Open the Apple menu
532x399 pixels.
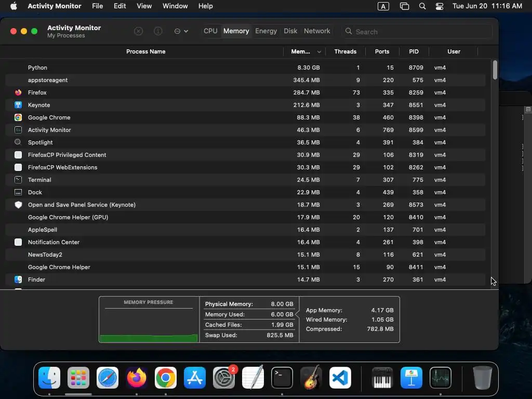click(x=14, y=6)
